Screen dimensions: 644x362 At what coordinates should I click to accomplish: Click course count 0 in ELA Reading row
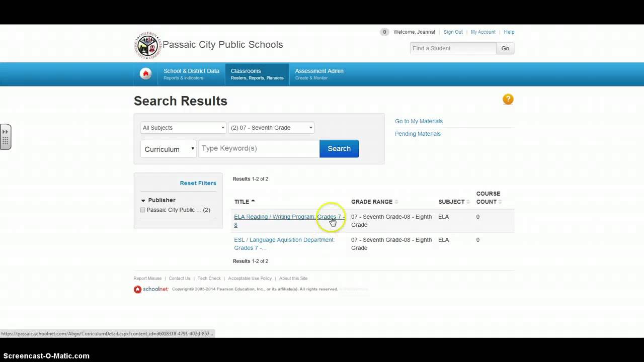click(x=478, y=217)
